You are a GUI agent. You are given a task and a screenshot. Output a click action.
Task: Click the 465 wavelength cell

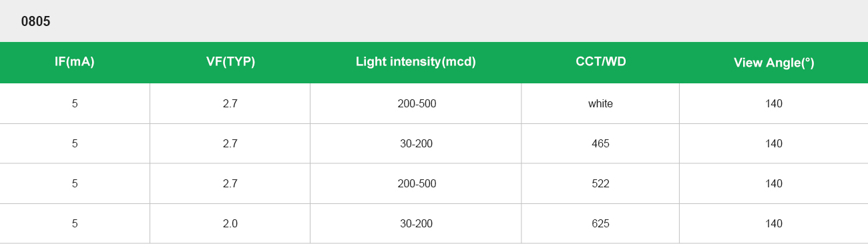[600, 143]
